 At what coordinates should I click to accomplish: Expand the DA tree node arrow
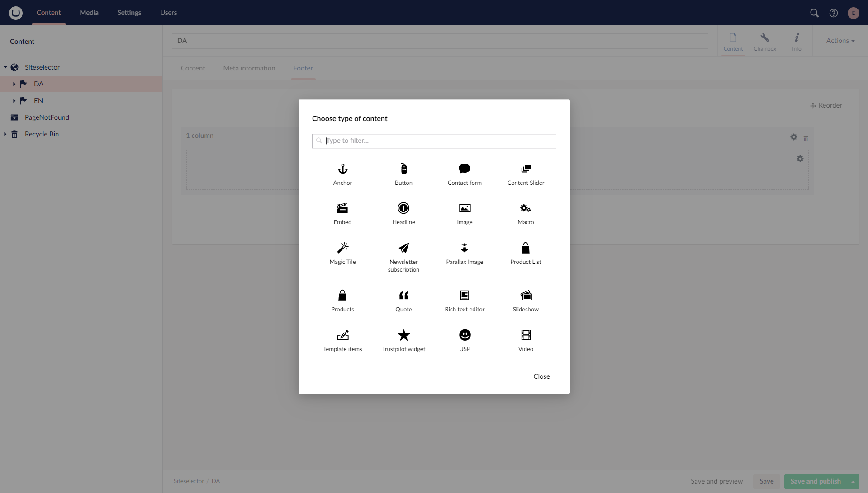[14, 84]
